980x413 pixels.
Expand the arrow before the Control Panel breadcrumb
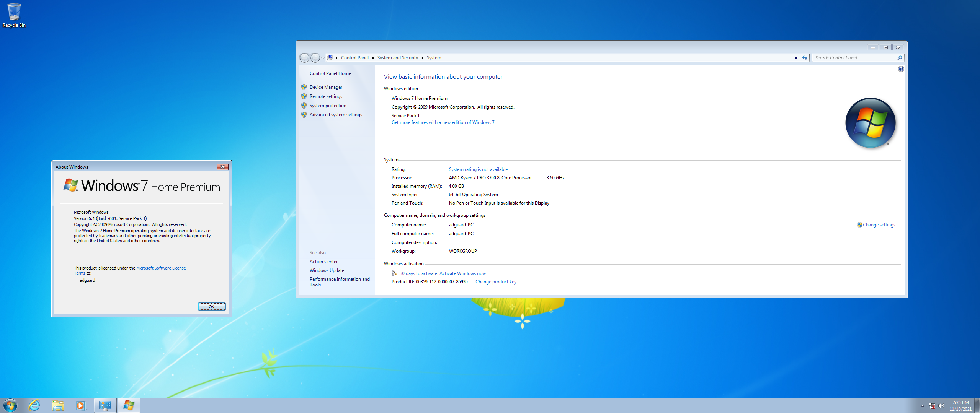[337, 58]
